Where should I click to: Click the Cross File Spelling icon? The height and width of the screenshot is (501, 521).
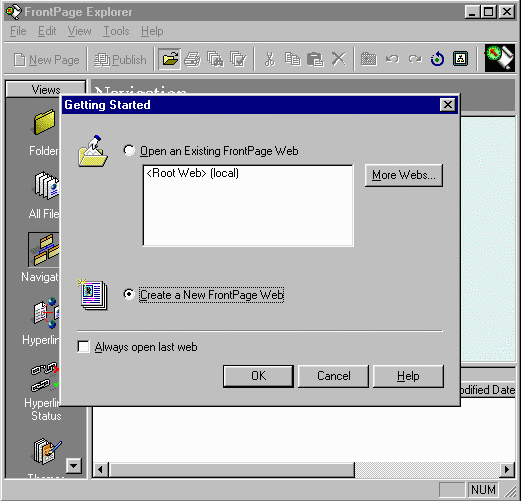[x=238, y=60]
